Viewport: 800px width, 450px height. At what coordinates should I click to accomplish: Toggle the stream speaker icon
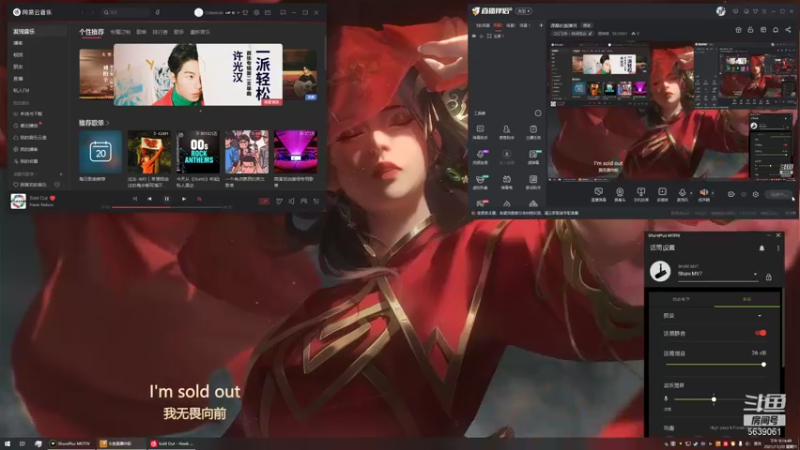click(x=704, y=194)
